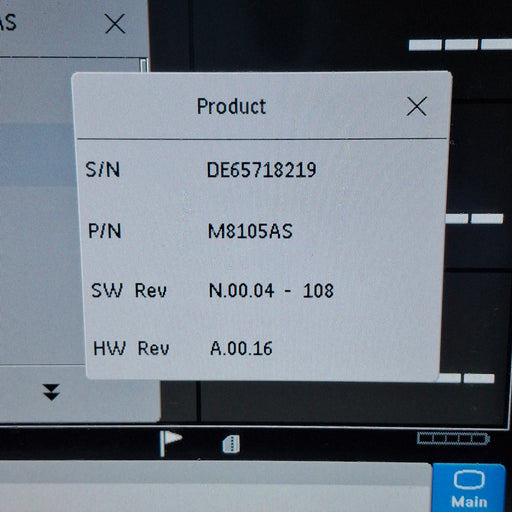Click the Product dialog title

coord(231,107)
